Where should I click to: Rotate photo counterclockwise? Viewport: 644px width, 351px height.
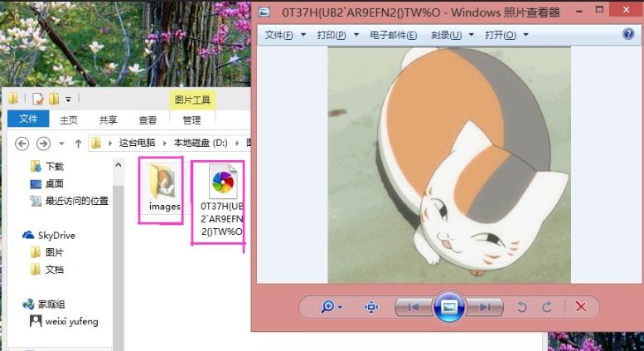pos(522,307)
